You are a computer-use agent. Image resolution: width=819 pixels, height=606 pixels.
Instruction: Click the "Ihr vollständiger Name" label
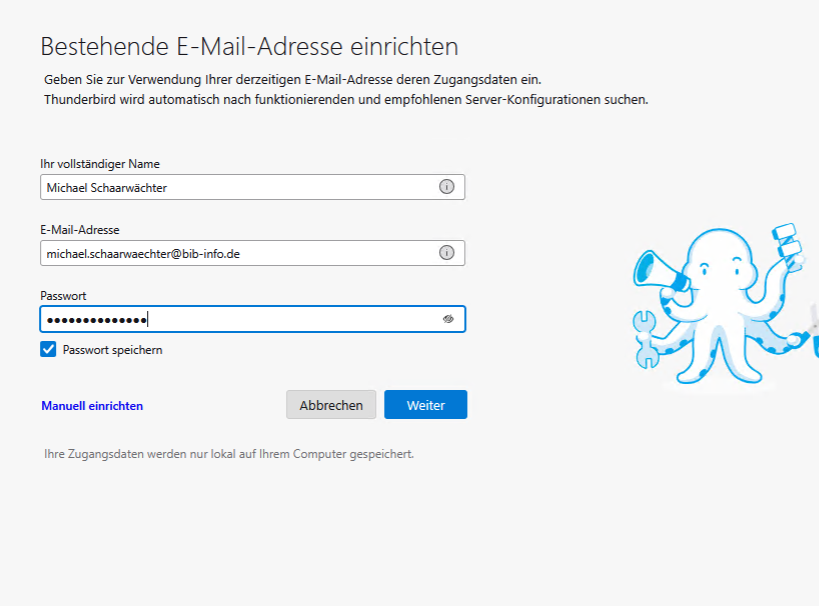pyautogui.click(x=100, y=164)
